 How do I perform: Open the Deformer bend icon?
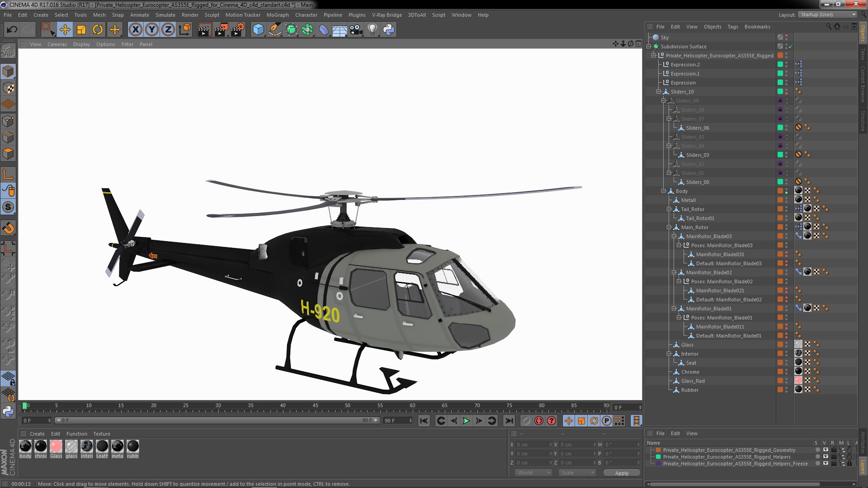point(324,30)
